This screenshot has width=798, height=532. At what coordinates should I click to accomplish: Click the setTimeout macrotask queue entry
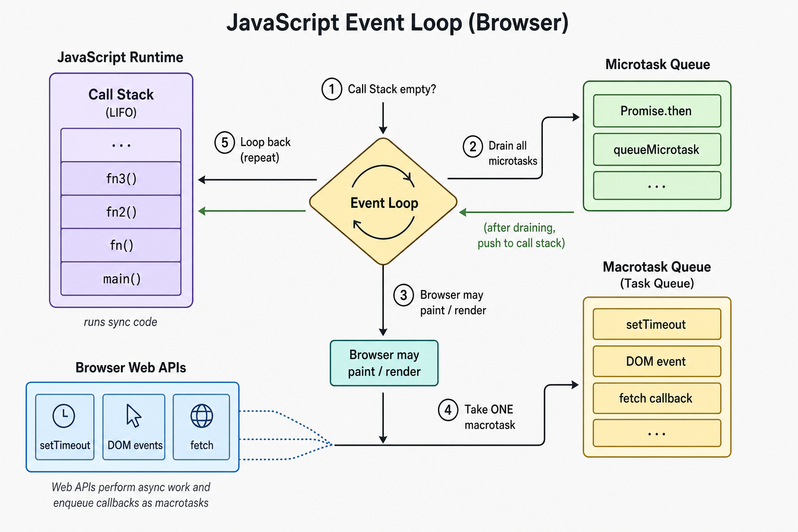point(657,324)
